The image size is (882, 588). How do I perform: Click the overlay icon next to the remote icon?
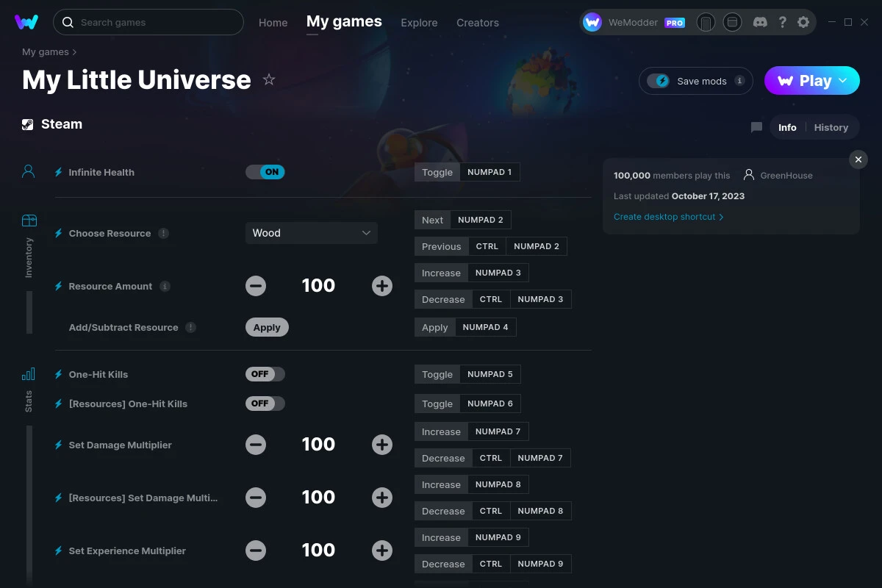pyautogui.click(x=732, y=22)
